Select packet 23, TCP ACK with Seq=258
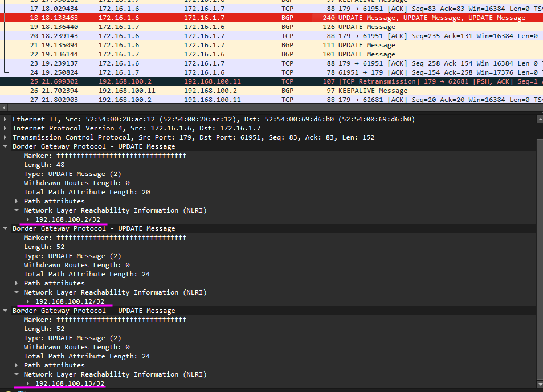Screen dimensions: 543x392 coord(271,63)
